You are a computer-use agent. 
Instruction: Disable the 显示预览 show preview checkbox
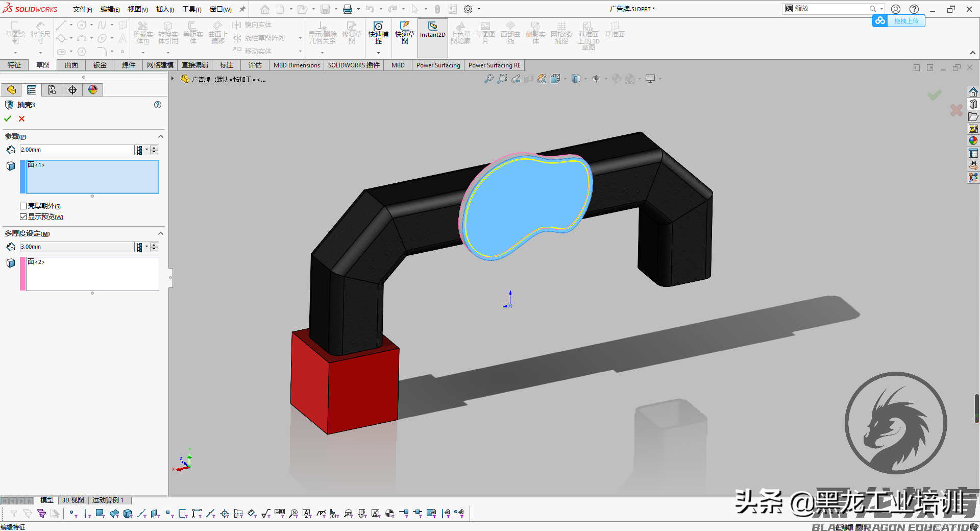click(23, 216)
